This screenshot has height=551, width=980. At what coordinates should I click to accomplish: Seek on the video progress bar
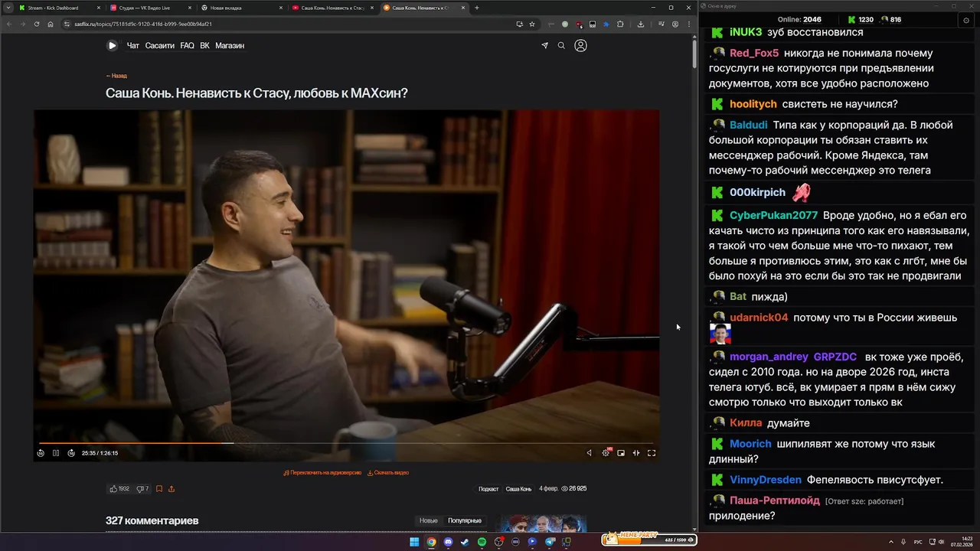tap(346, 443)
